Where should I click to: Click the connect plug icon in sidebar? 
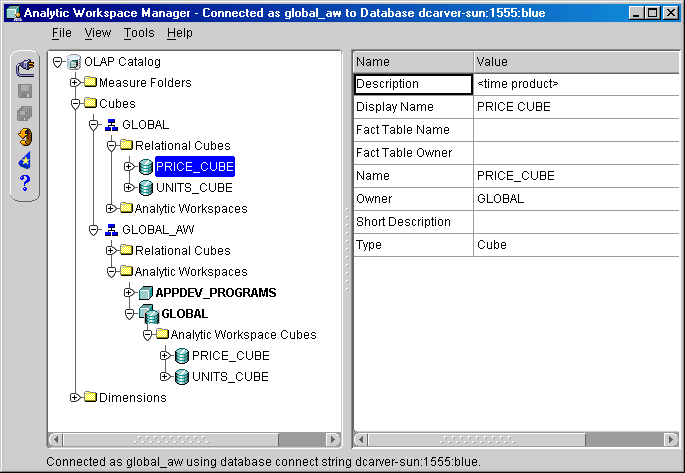point(25,68)
